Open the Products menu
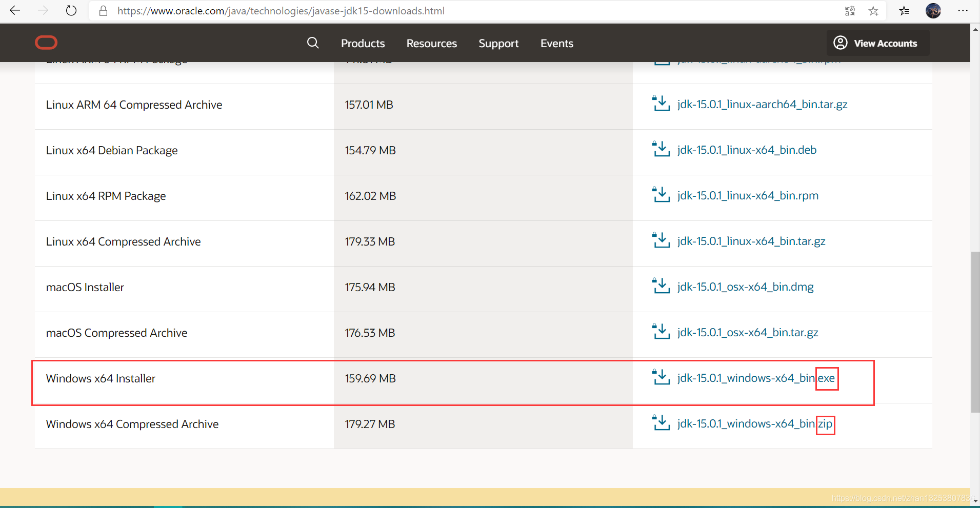 click(x=363, y=44)
